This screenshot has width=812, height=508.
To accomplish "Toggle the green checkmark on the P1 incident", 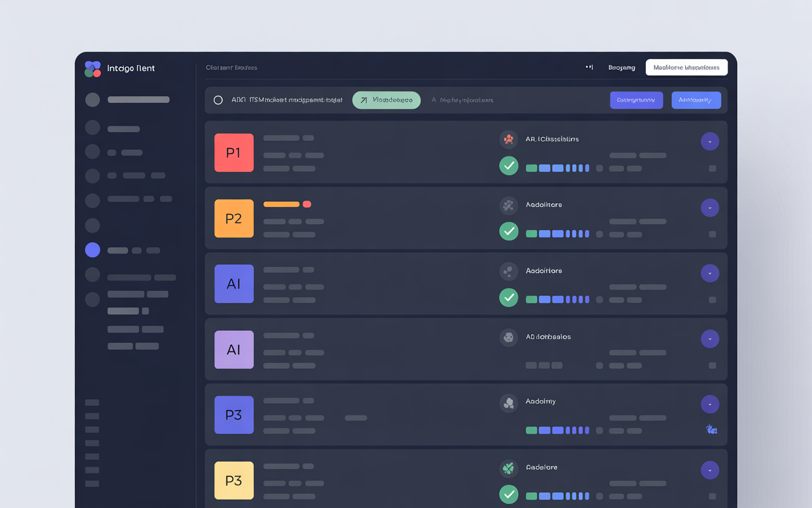I will click(508, 166).
